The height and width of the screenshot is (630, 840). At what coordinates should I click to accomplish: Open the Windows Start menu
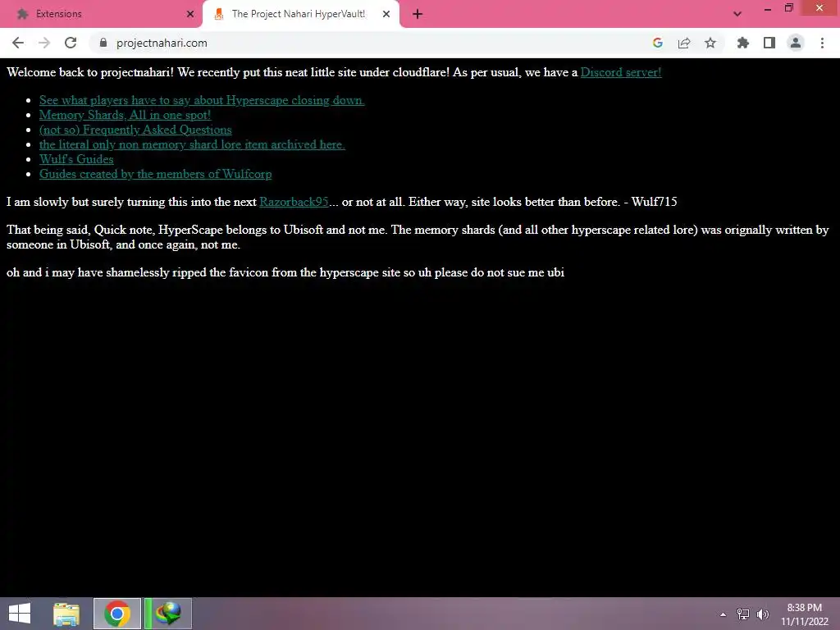coord(20,614)
